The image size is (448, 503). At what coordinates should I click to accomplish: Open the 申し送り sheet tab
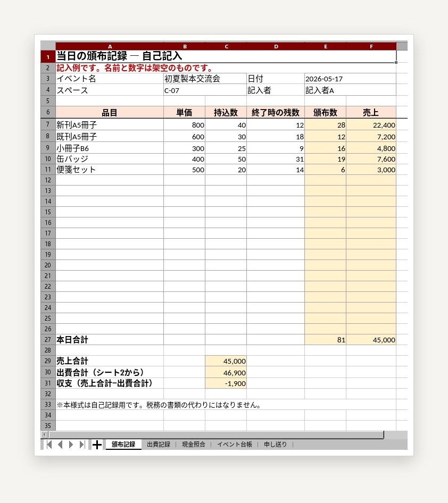[276, 445]
